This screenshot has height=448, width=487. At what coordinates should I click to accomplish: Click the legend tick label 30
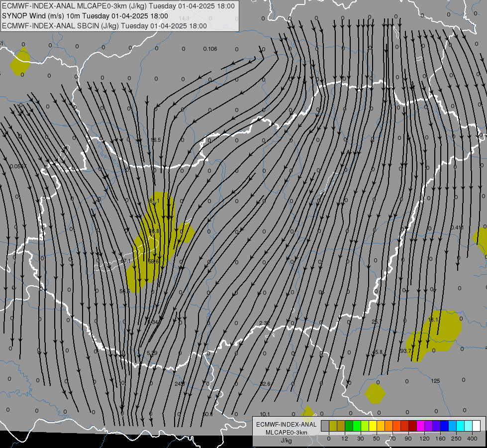click(x=360, y=439)
